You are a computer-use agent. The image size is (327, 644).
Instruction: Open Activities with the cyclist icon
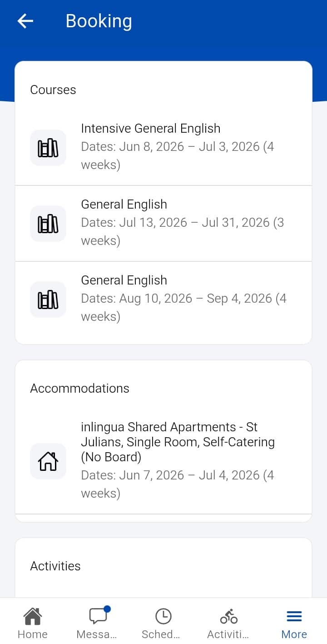click(x=229, y=616)
